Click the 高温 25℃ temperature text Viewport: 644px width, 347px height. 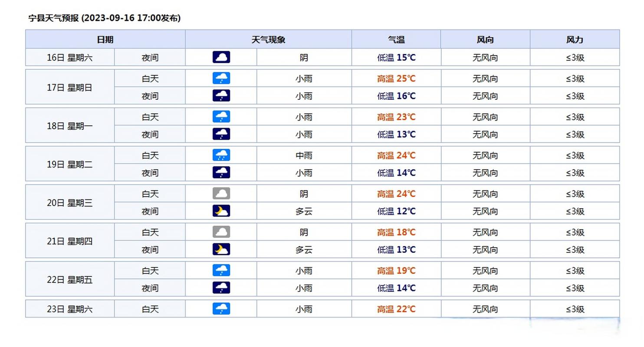pyautogui.click(x=395, y=79)
